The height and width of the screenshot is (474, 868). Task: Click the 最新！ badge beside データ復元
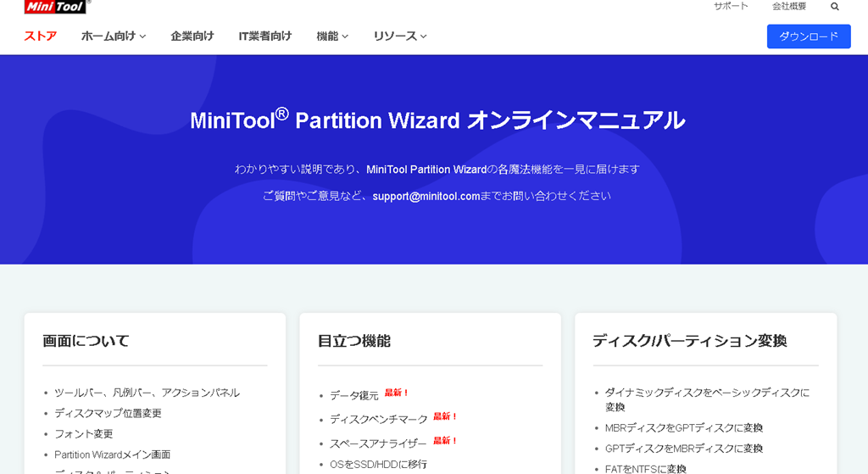click(x=397, y=393)
